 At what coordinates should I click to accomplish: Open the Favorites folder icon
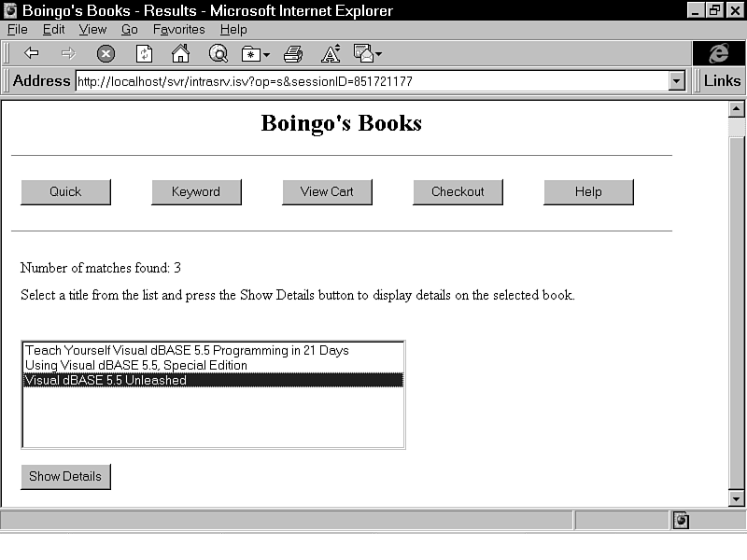(x=250, y=54)
